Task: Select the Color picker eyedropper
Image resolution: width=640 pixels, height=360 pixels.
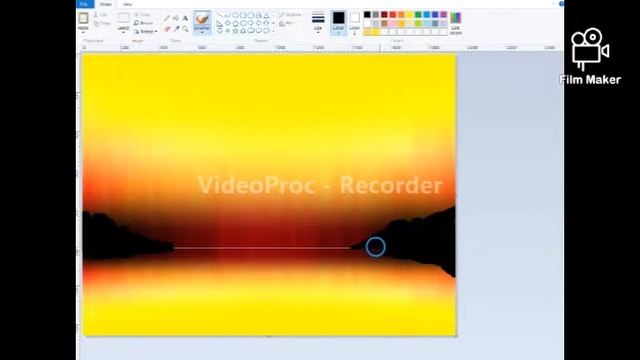Action: pyautogui.click(x=176, y=29)
